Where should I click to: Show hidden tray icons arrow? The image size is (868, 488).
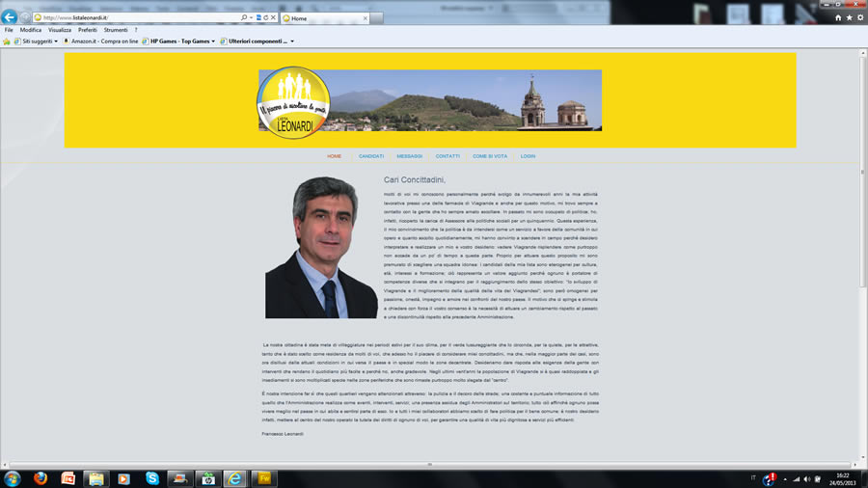click(785, 479)
